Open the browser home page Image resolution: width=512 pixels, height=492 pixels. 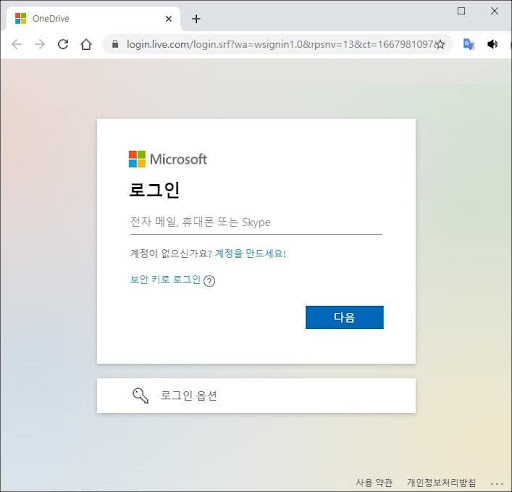(x=86, y=44)
